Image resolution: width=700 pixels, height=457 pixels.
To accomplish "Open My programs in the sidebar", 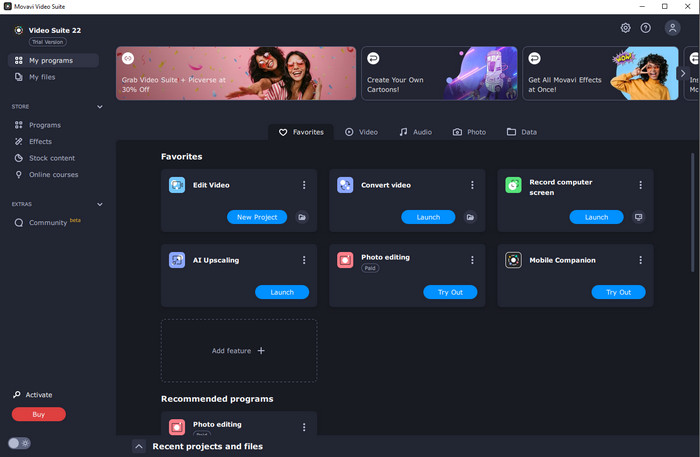I will pos(53,60).
